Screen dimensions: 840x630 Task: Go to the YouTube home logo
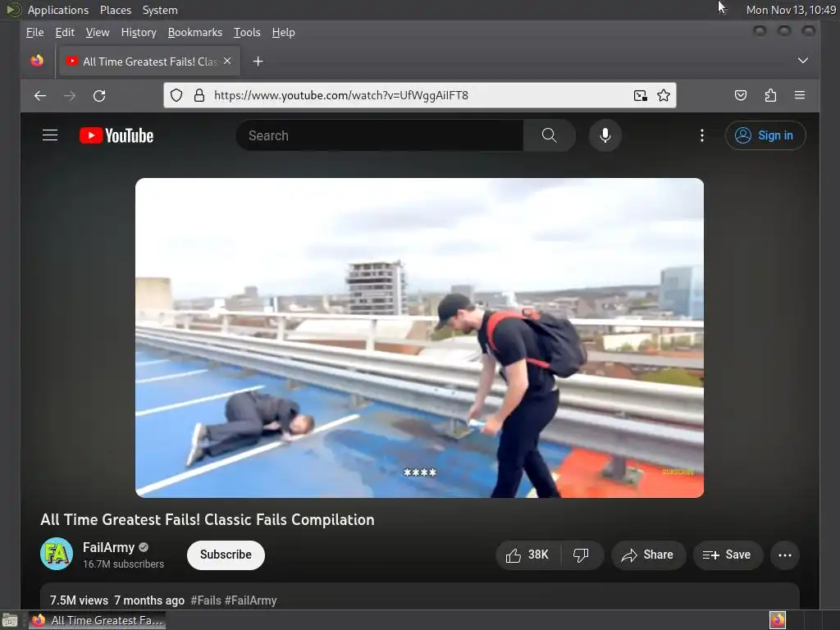pos(116,135)
